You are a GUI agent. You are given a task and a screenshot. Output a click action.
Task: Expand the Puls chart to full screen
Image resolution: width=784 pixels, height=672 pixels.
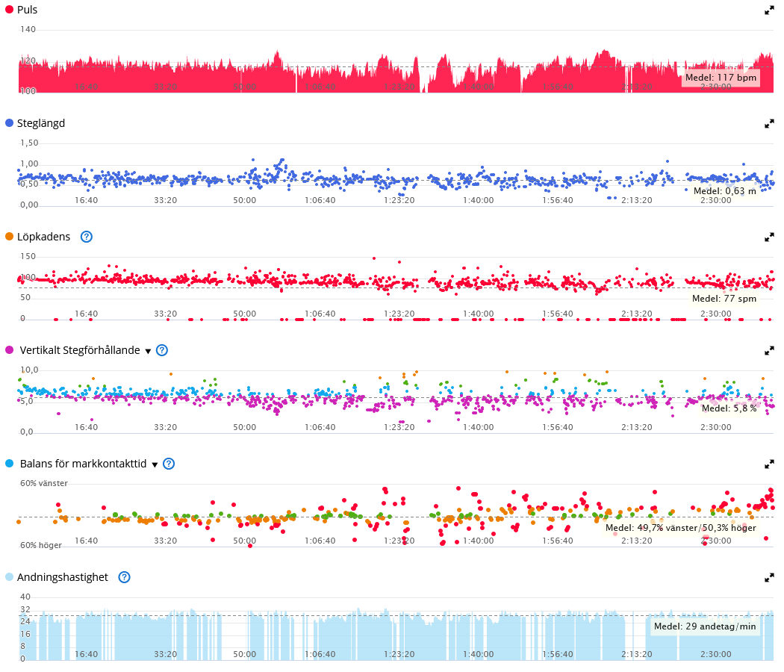click(769, 10)
